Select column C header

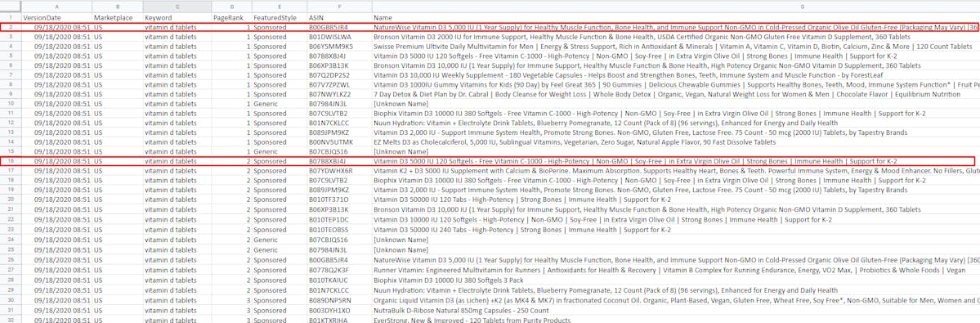177,7
